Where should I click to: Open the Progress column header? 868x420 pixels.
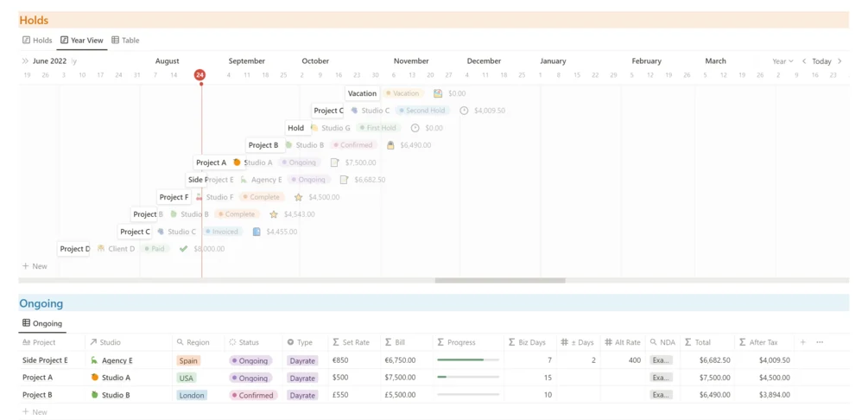(468, 342)
